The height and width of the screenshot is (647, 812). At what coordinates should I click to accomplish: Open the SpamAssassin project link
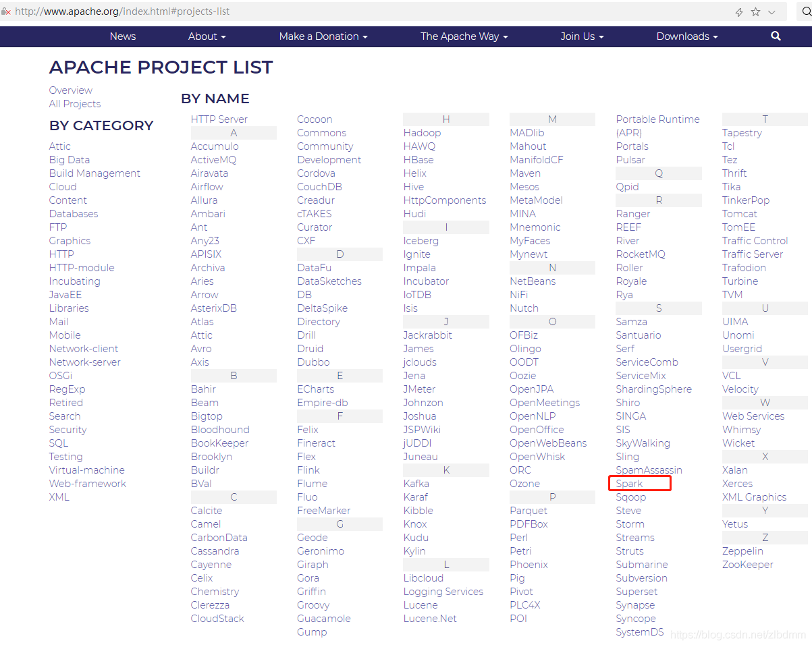pyautogui.click(x=649, y=470)
